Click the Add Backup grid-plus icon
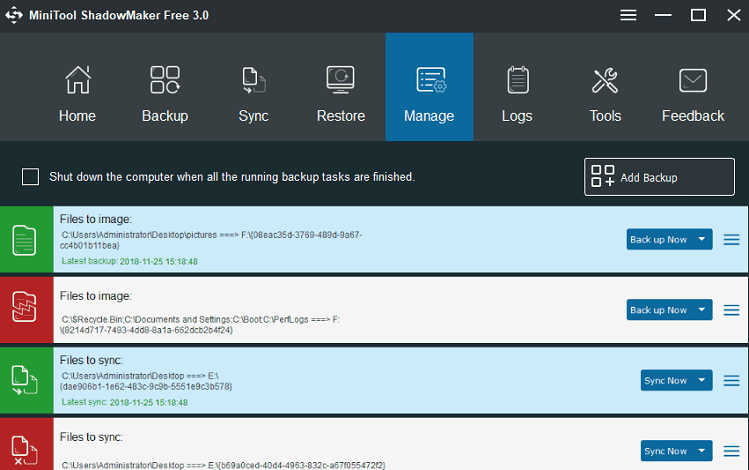Image resolution: width=749 pixels, height=470 pixels. click(602, 176)
